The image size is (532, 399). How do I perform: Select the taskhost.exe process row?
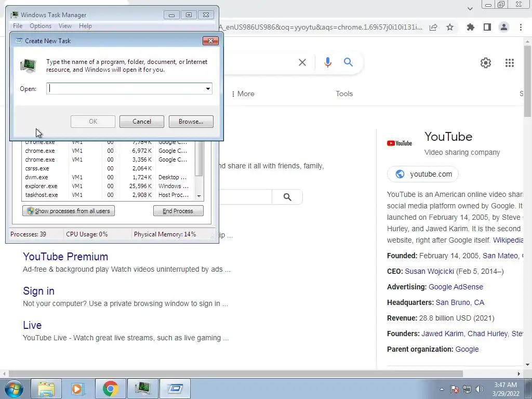109,195
